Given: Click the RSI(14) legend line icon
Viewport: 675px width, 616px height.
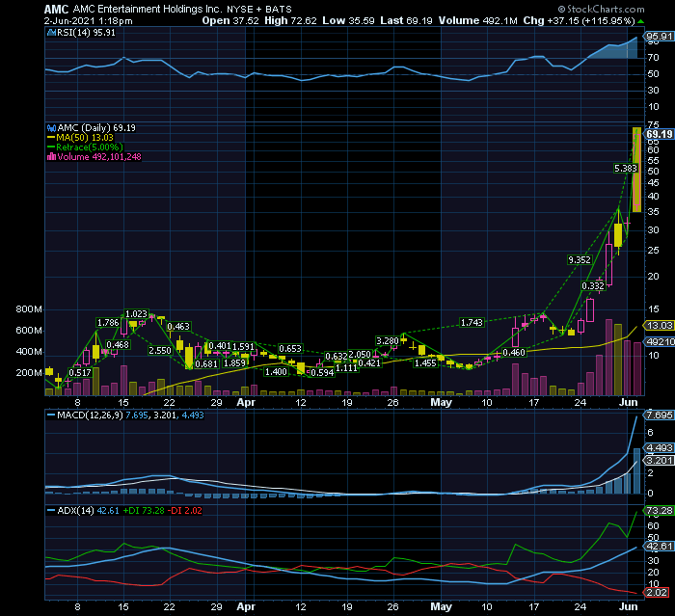Looking at the screenshot, I should pyautogui.click(x=51, y=33).
